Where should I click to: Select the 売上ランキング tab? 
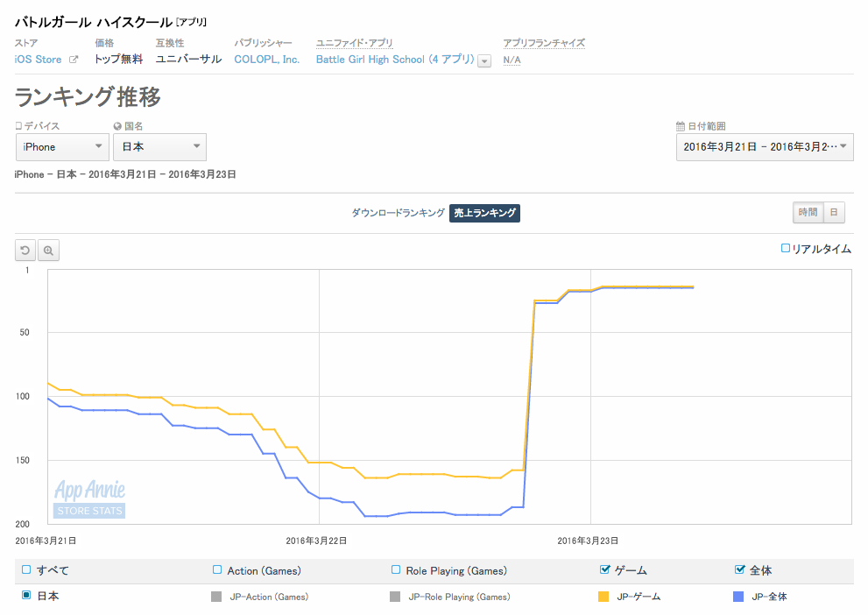click(x=484, y=213)
